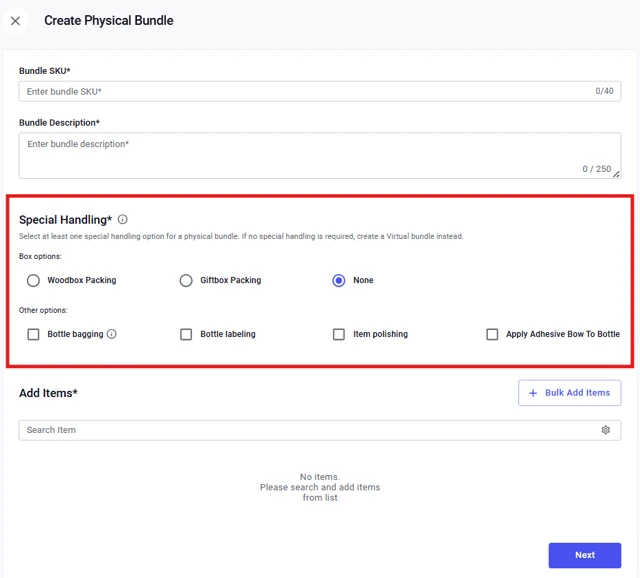
Task: Click into the Search Item field
Action: [320, 430]
